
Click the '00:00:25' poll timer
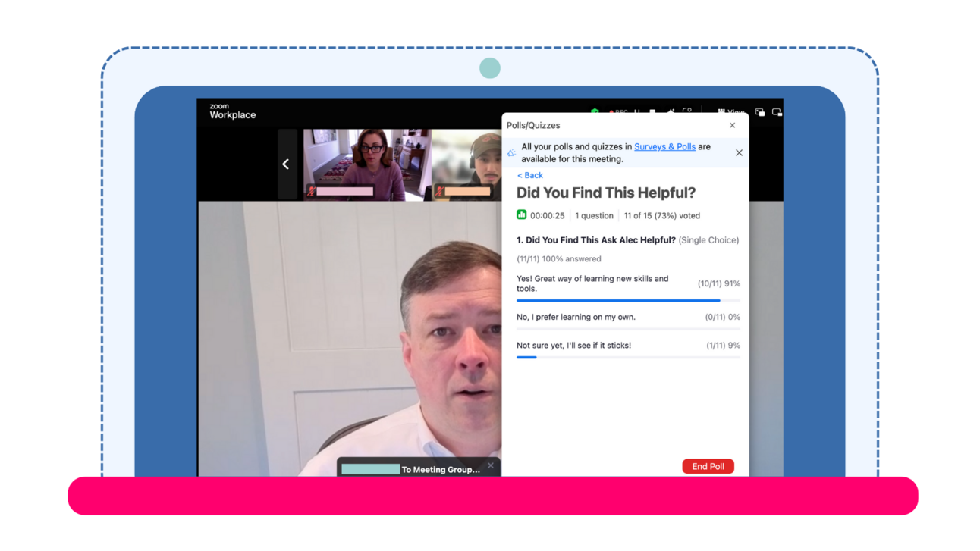(547, 215)
